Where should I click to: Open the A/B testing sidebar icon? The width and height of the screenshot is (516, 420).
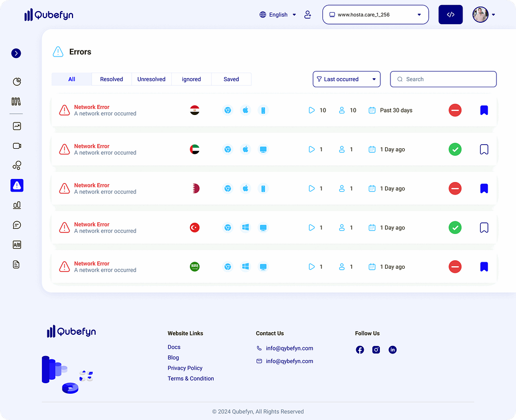tap(17, 245)
